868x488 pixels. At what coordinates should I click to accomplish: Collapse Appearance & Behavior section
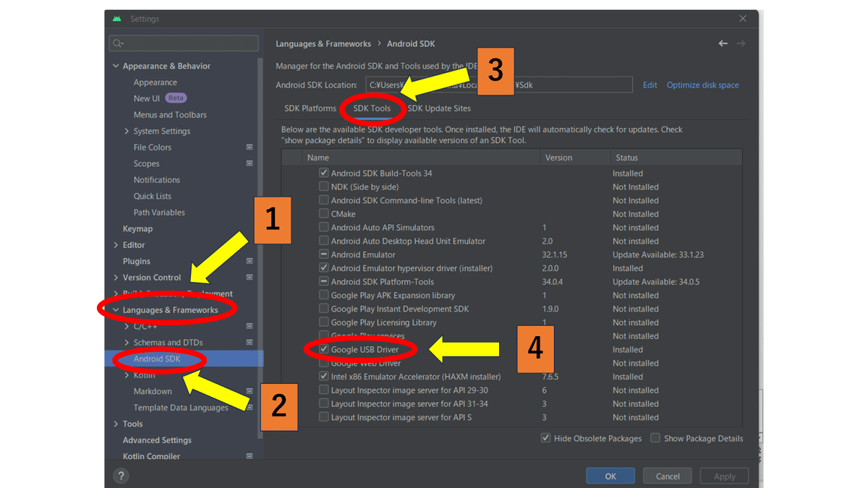[116, 66]
